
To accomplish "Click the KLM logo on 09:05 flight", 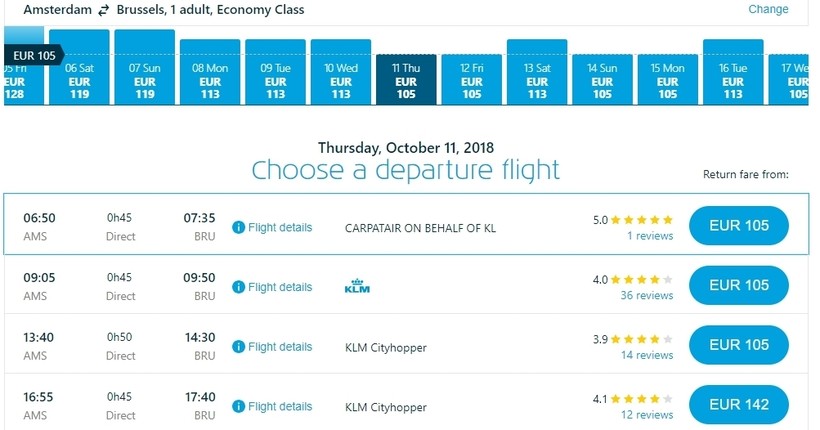I will 357,287.
